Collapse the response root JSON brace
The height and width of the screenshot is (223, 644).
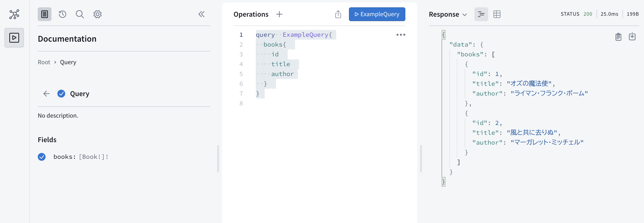click(x=444, y=35)
